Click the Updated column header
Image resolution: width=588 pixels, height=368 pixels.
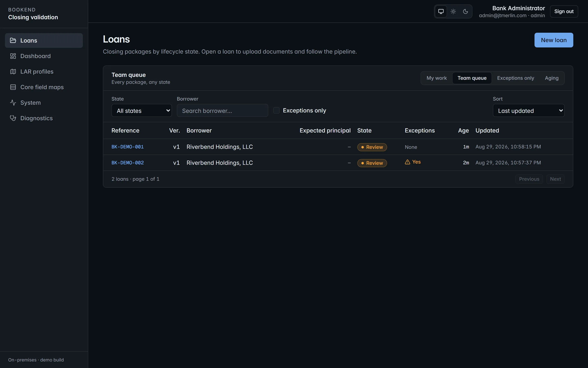click(487, 130)
